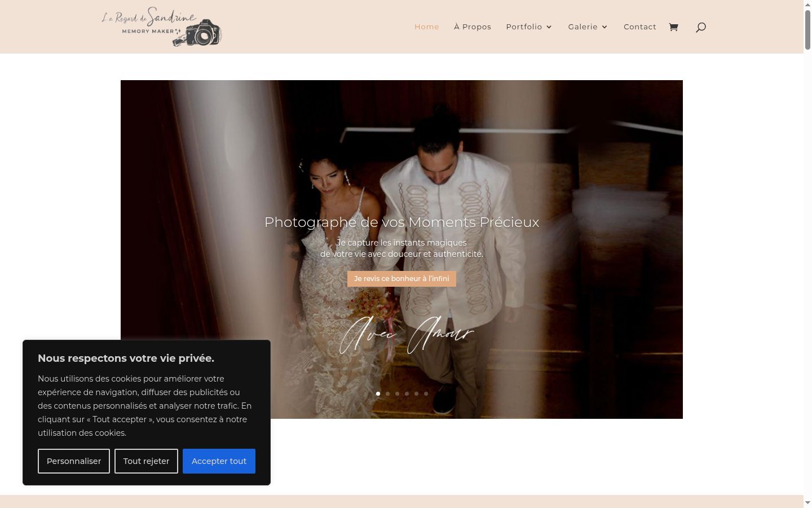Viewport: 812px width, 508px height.
Task: Open Personnaliser cookie settings
Action: (x=74, y=461)
